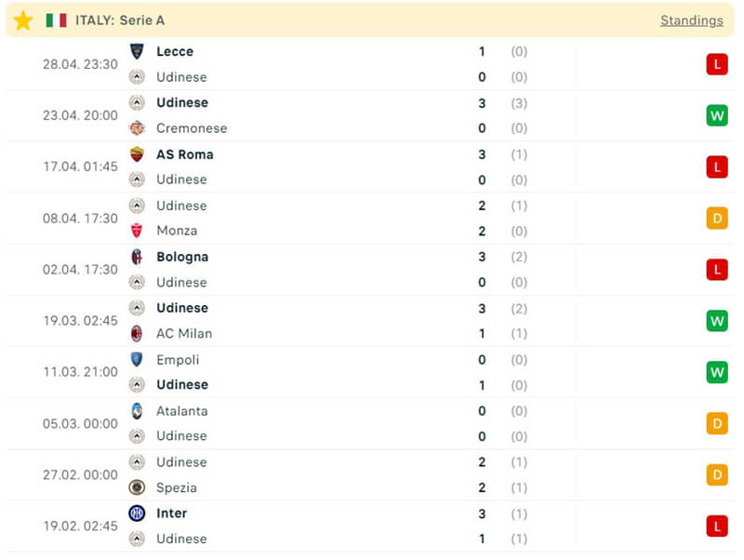Click the Bologna team crest
The height and width of the screenshot is (560, 744).
coord(137,257)
